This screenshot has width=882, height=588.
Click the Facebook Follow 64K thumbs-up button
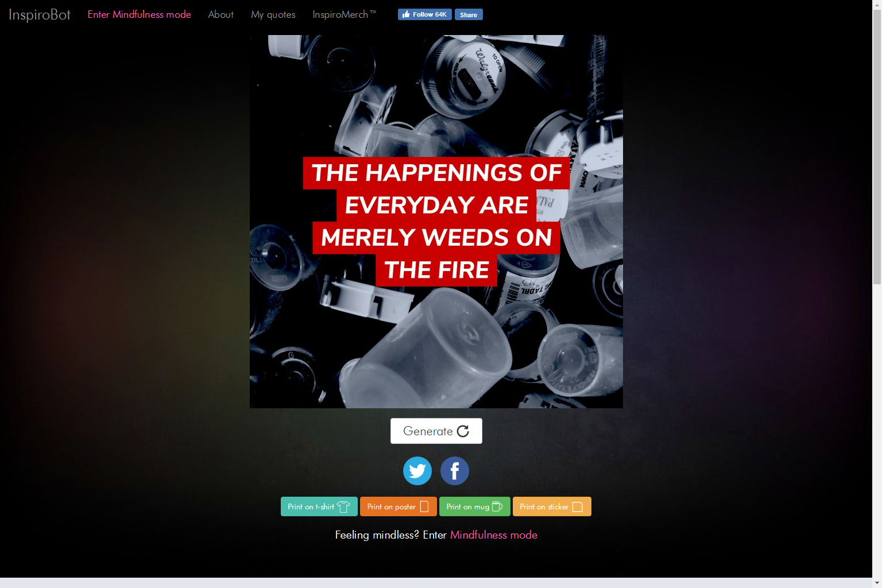[x=425, y=14]
